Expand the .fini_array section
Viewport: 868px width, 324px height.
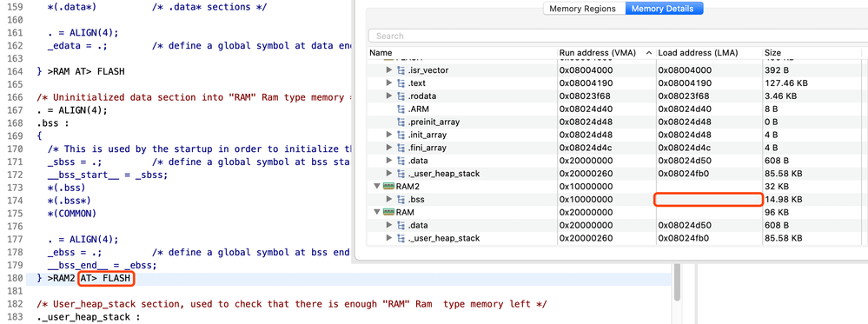388,148
